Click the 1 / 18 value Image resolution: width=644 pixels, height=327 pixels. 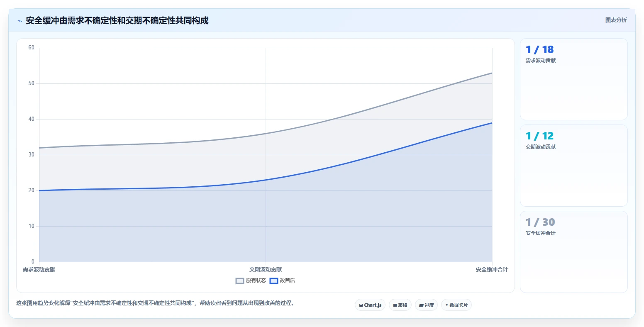pyautogui.click(x=539, y=50)
